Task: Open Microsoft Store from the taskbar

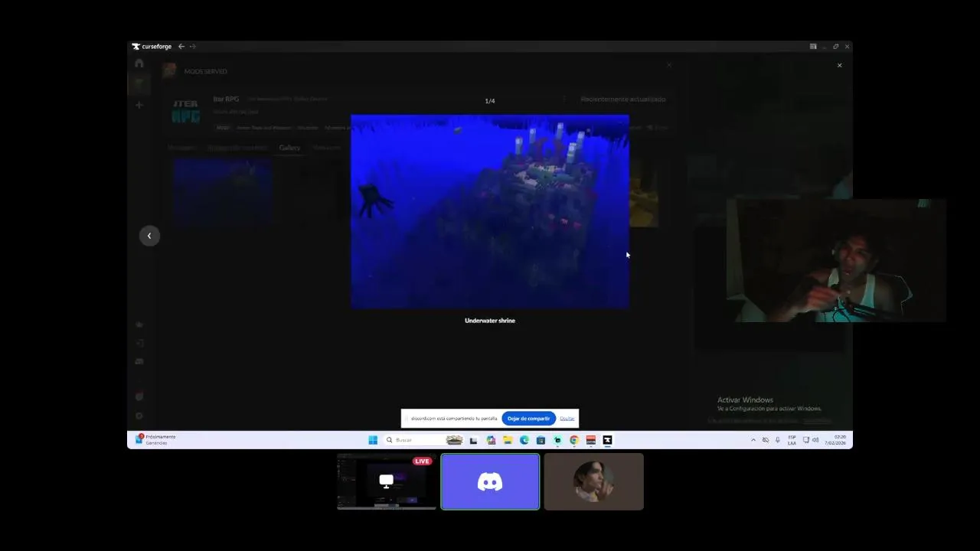Action: click(541, 440)
